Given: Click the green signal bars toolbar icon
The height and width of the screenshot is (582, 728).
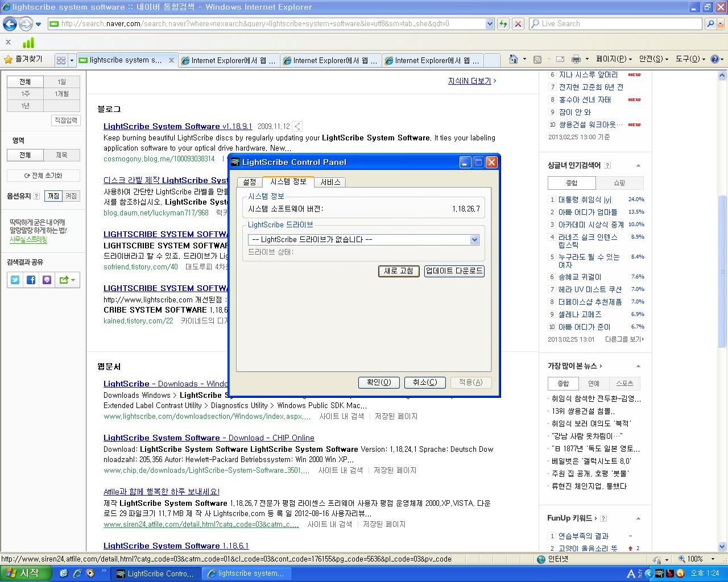Looking at the screenshot, I should [28, 43].
